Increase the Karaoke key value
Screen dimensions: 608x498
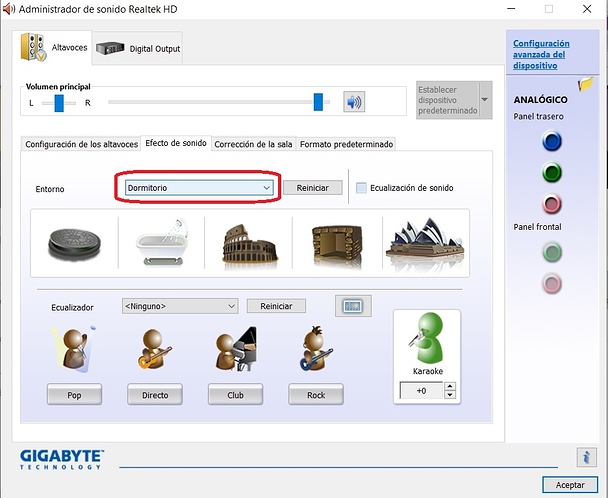point(450,386)
